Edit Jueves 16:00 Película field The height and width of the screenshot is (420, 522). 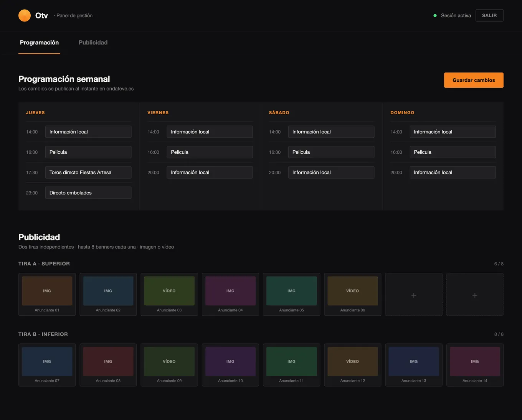[x=88, y=152]
